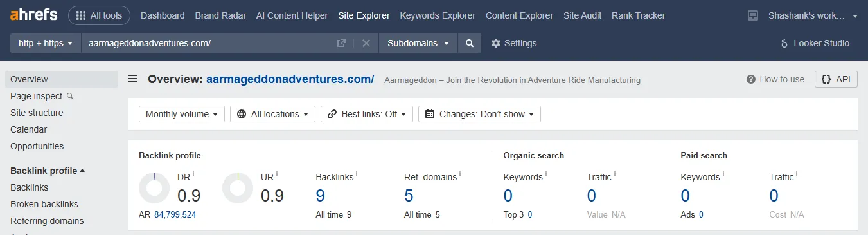Open Changes: Don't show dropdown

[x=479, y=114]
